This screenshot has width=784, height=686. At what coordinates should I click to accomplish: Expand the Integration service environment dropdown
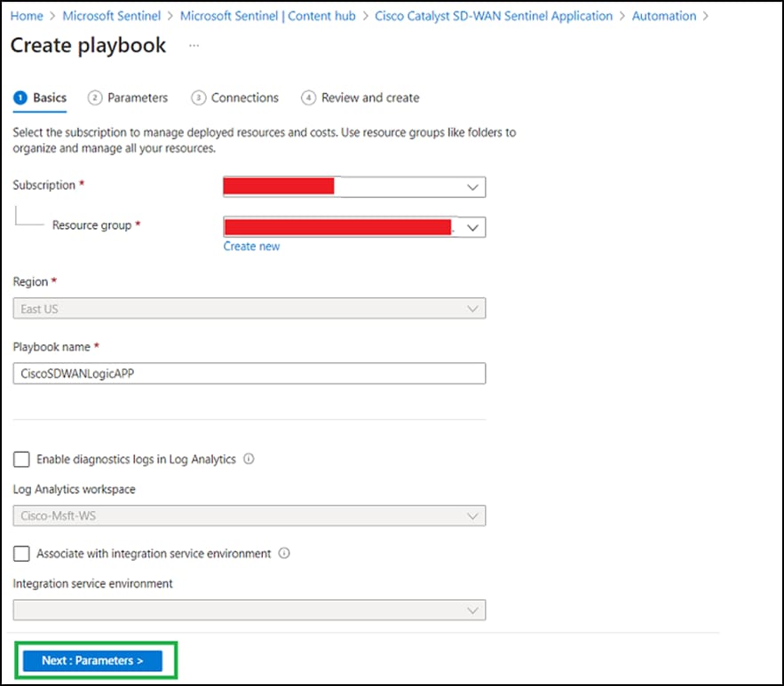[249, 610]
